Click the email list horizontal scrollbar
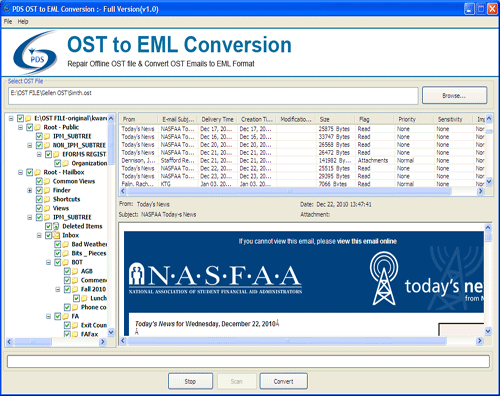Image resolution: width=500 pixels, height=396 pixels. tap(302, 191)
